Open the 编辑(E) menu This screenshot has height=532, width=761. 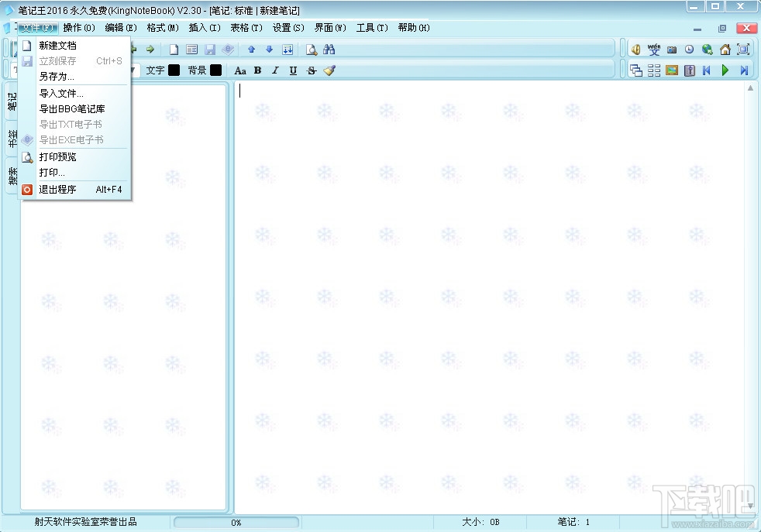tap(121, 28)
